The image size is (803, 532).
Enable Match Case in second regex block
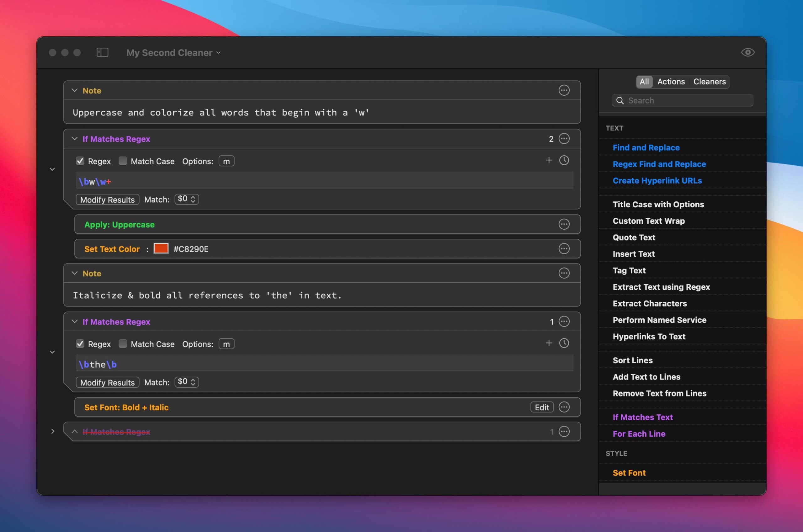123,344
